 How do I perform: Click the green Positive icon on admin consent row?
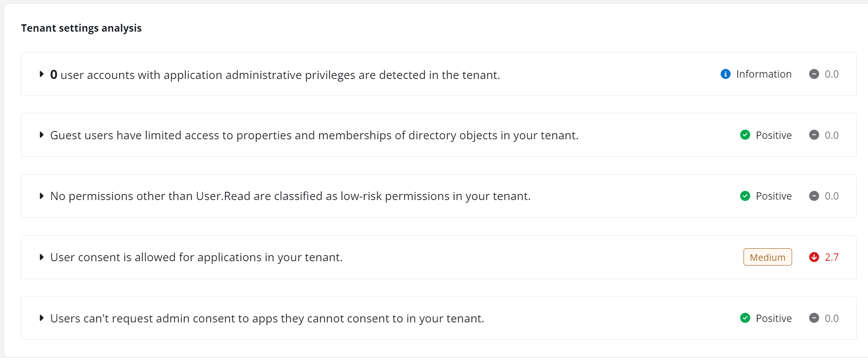[x=745, y=318]
